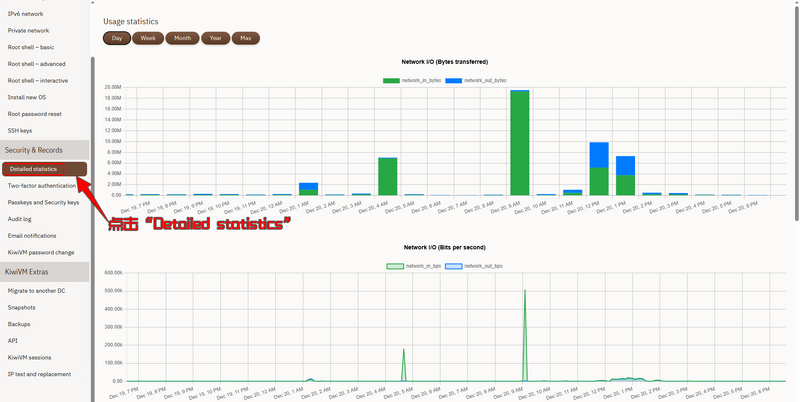Open SSH keys settings

(x=20, y=130)
